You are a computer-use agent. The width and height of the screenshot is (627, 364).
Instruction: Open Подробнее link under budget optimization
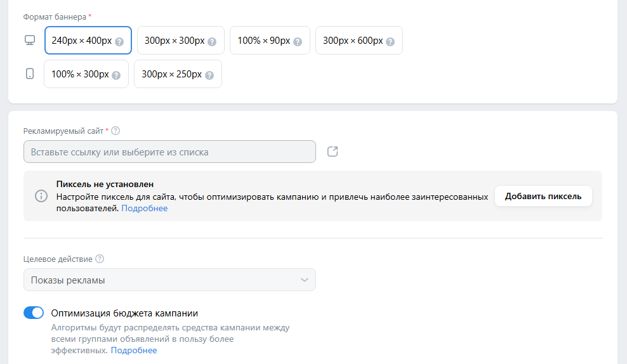click(134, 351)
